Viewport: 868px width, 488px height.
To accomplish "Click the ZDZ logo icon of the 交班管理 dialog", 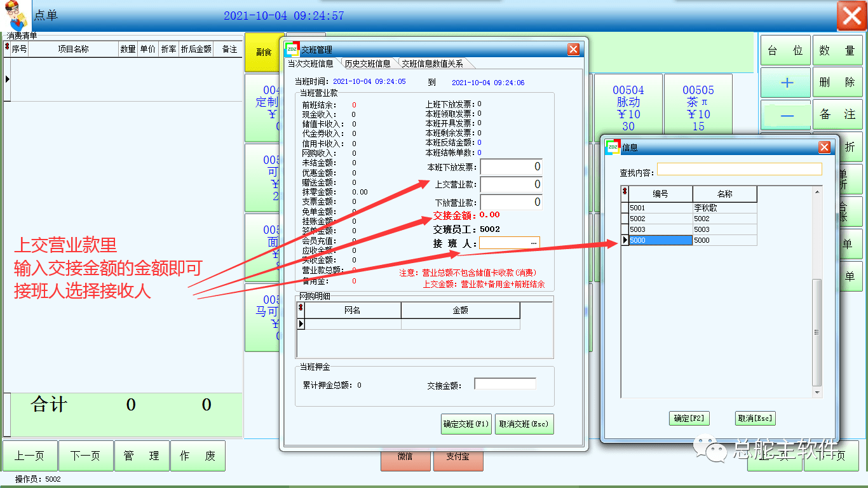I will [292, 49].
